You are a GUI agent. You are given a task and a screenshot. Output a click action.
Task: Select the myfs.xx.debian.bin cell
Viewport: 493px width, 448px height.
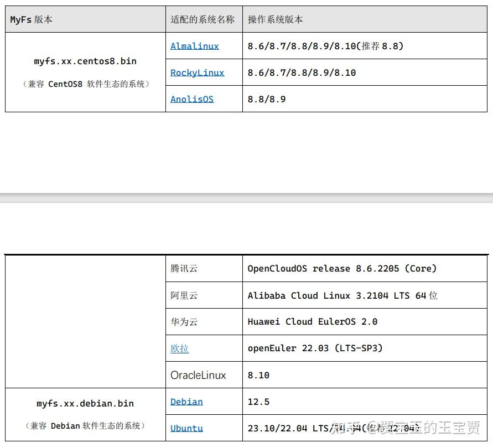click(85, 403)
